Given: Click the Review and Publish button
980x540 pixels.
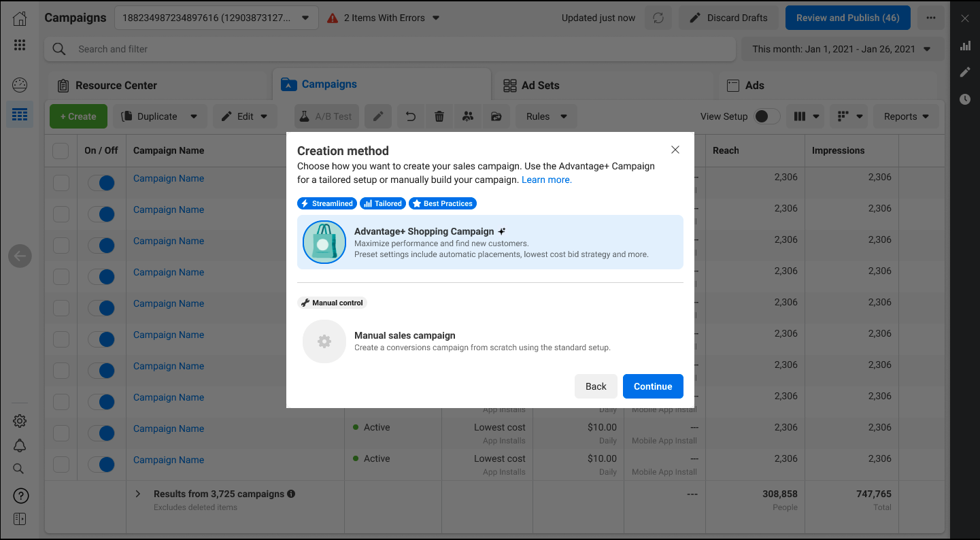Looking at the screenshot, I should pyautogui.click(x=847, y=18).
